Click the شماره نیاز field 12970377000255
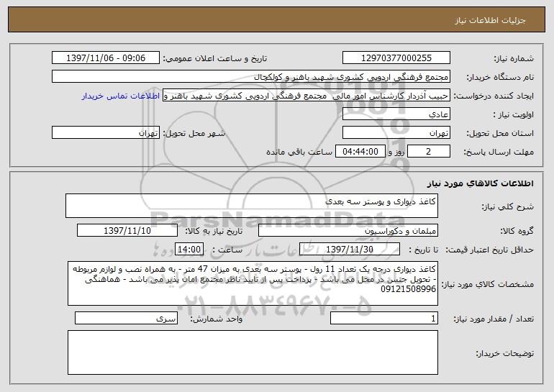 click(396, 58)
